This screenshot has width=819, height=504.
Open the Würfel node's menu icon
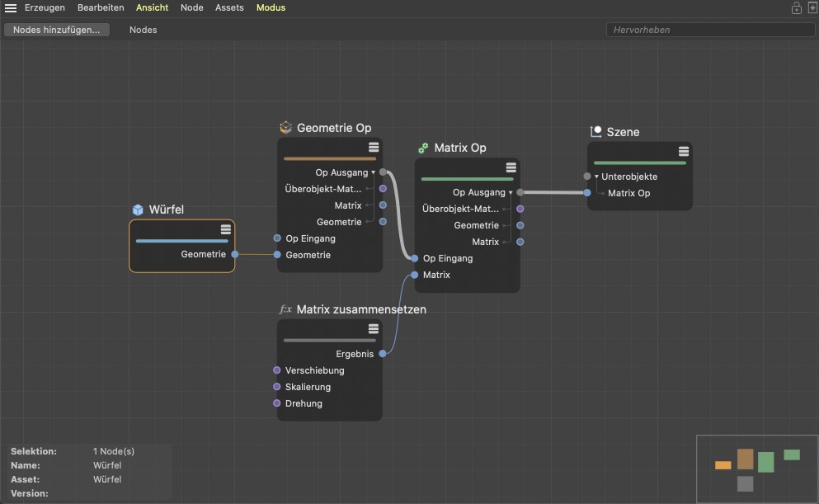click(226, 229)
